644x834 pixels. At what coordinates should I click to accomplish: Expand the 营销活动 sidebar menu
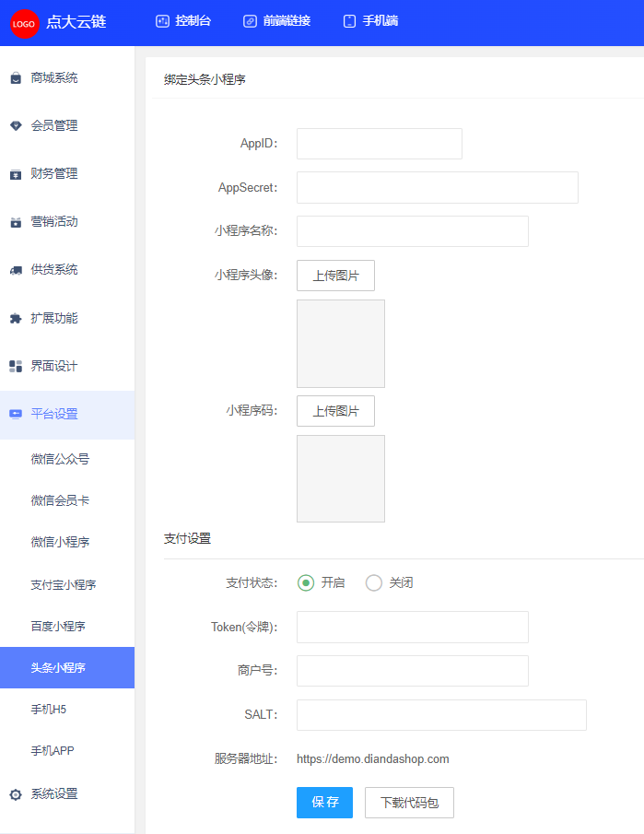point(67,222)
